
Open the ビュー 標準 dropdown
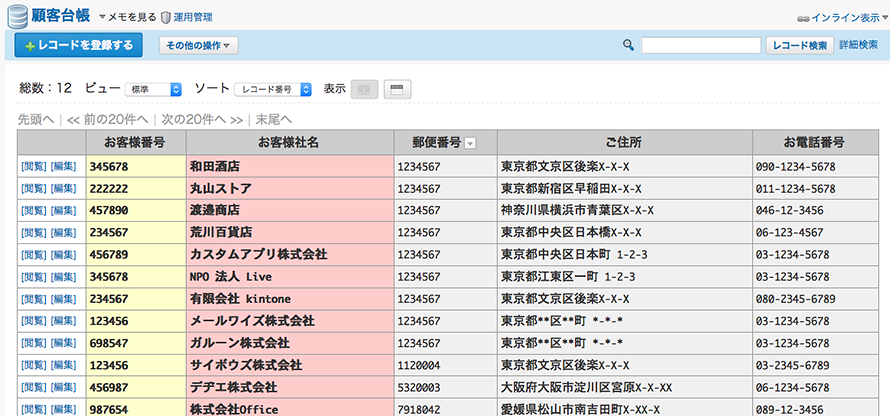155,90
